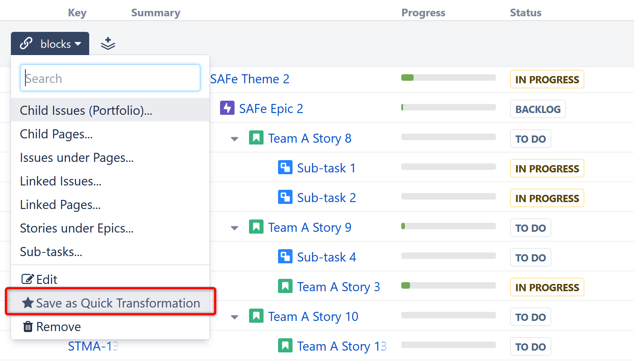Click the trash icon next to Remove

[28, 327]
